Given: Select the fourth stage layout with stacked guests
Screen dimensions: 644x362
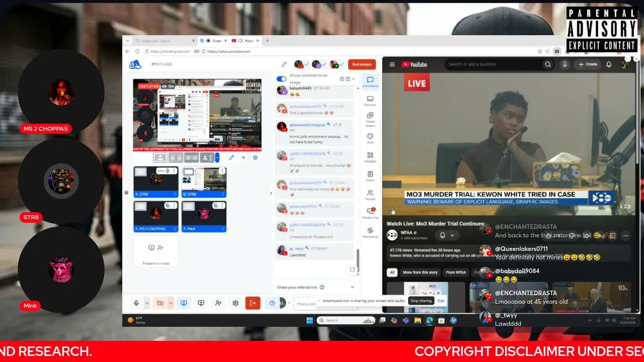Looking at the screenshot, I should click(x=207, y=157).
